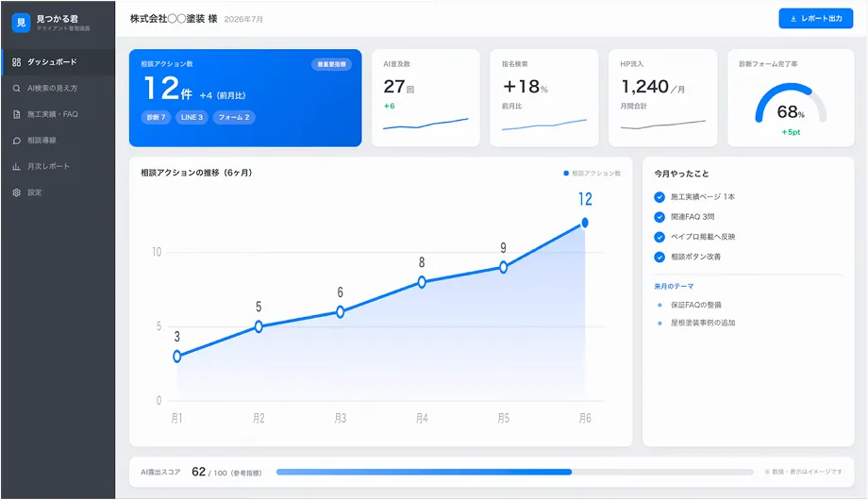The height and width of the screenshot is (500, 868).
Task: Click the HP流入 card sparkline
Action: point(663,125)
